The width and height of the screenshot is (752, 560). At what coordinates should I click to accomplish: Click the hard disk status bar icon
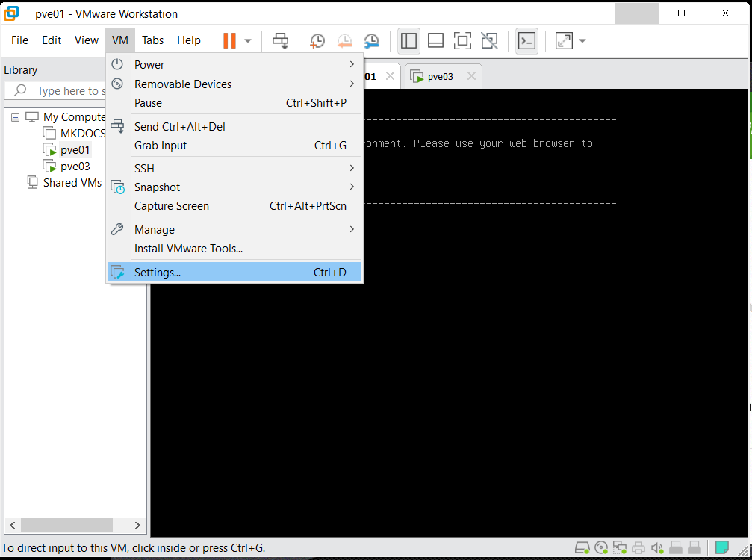pos(582,547)
